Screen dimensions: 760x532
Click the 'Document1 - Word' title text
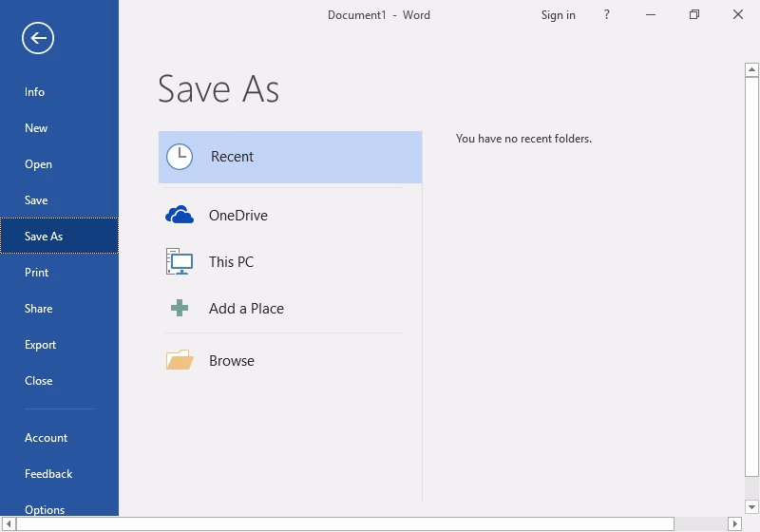click(x=378, y=15)
